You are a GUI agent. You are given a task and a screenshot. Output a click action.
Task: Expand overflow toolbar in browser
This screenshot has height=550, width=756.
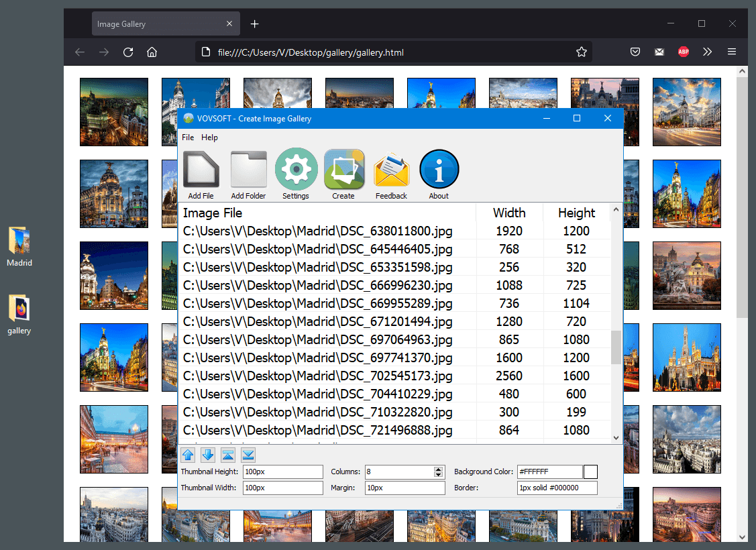click(x=708, y=52)
